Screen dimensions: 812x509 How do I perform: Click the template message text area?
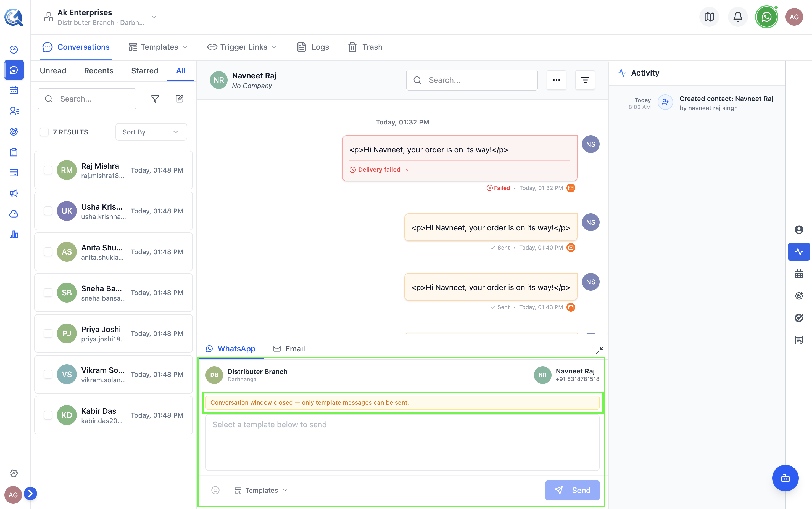pyautogui.click(x=402, y=442)
